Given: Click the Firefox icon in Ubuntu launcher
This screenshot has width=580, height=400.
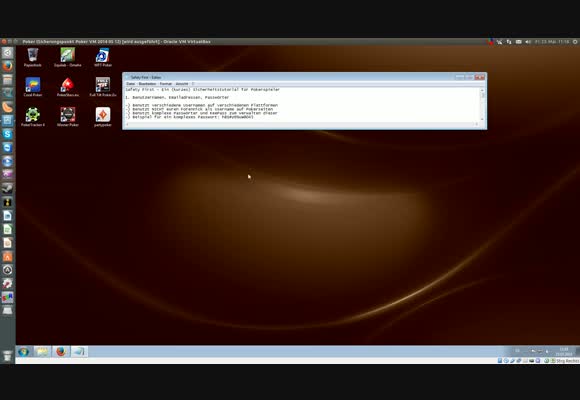Looking at the screenshot, I should 7,66.
